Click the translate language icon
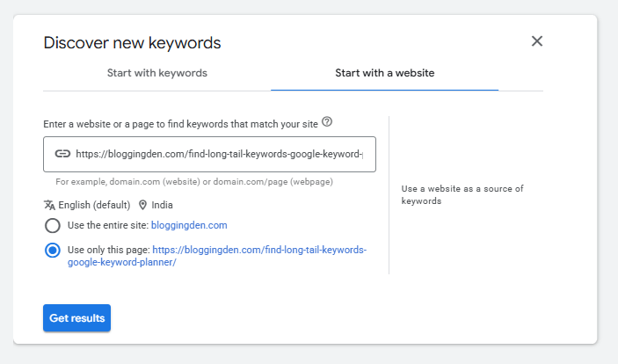 point(49,205)
